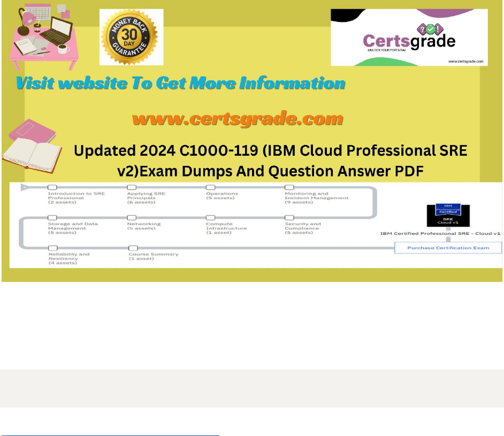Viewport: 504px width, 436px height.
Task: Toggle the Networking checkbox
Action: (132, 218)
